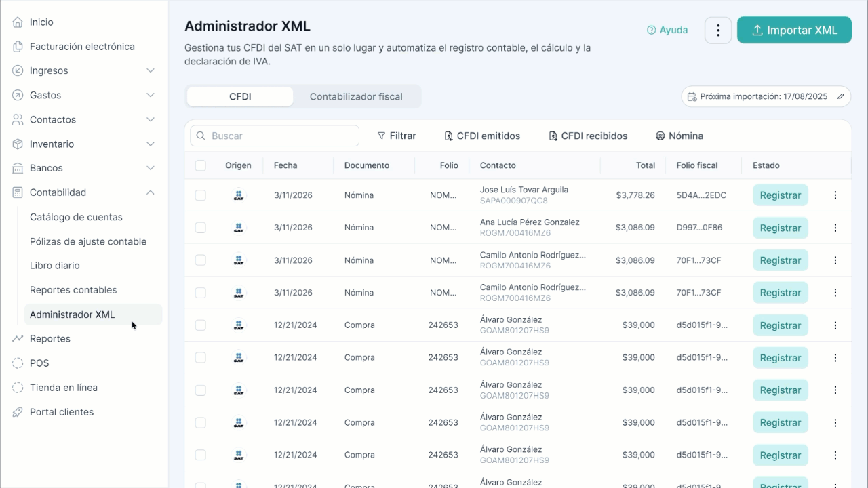
Task: Click SAT origin icon for Ana Lucía Pérez
Action: 239,228
